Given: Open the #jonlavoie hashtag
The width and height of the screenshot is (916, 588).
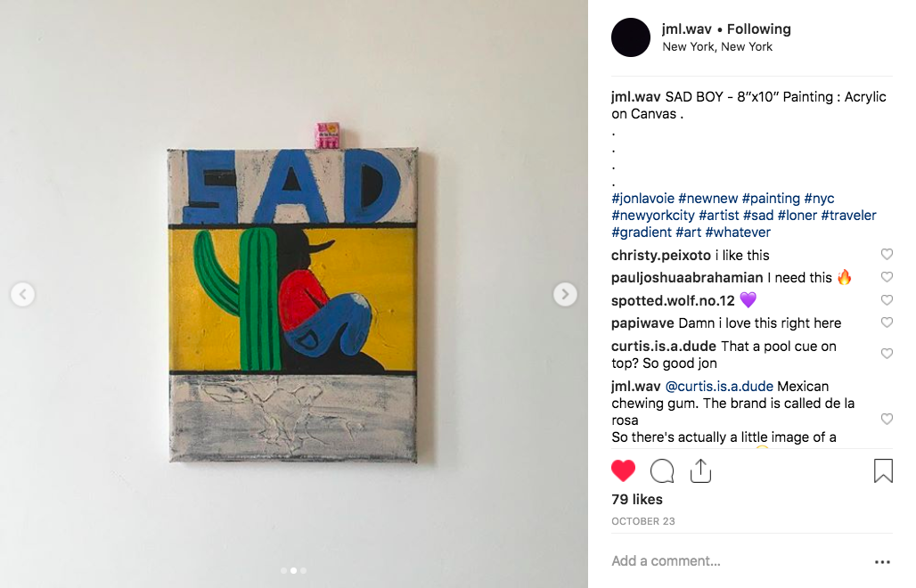Looking at the screenshot, I should click(642, 199).
